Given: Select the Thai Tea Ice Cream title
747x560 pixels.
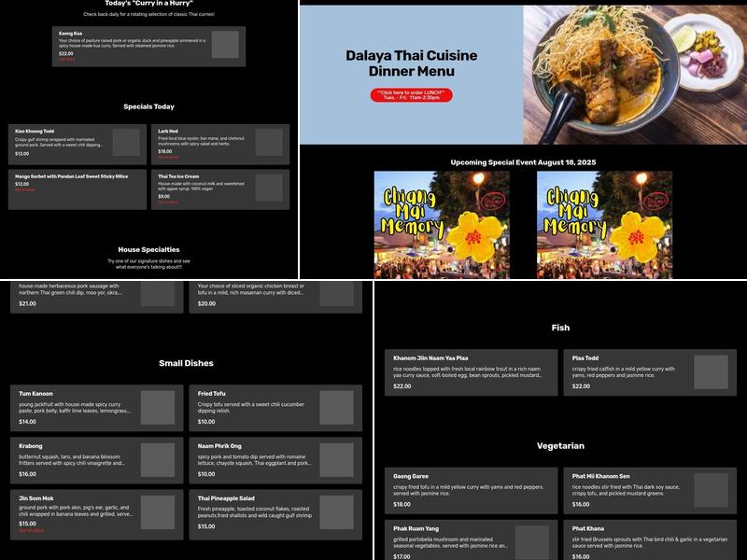Looking at the screenshot, I should click(x=178, y=176).
